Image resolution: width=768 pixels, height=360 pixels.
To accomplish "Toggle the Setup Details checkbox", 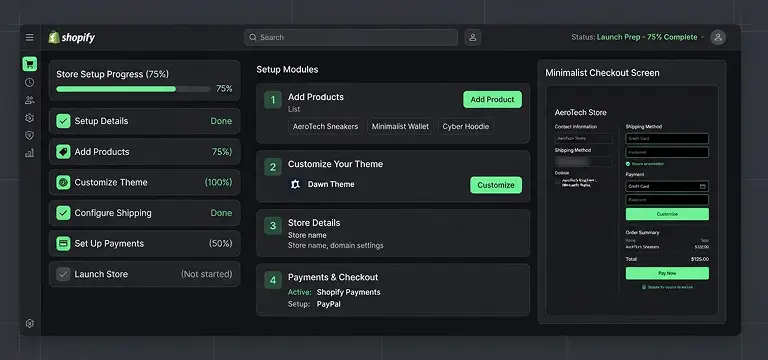I will [63, 121].
